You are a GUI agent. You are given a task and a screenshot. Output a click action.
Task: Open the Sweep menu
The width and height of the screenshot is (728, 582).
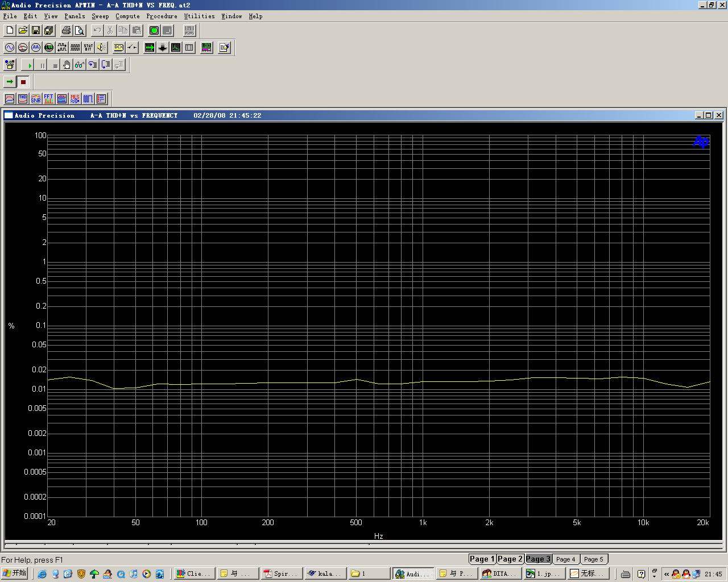pos(100,16)
